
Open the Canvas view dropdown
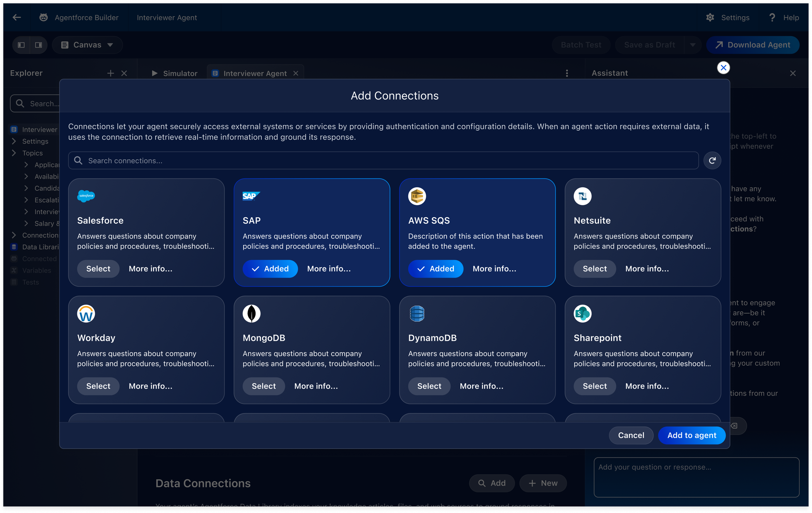click(x=87, y=45)
